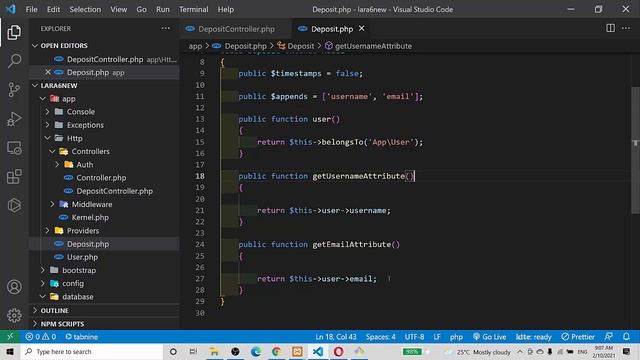Open the Remote Explorer view

(x=14, y=148)
